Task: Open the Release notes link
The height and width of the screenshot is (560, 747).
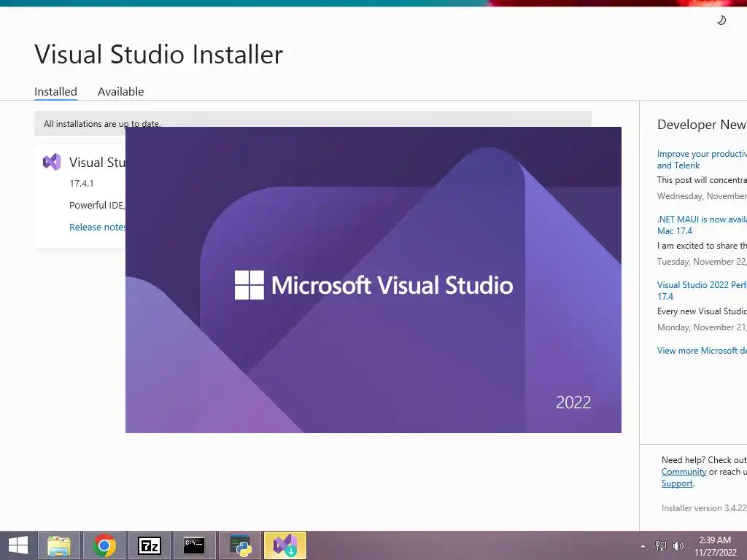Action: click(x=97, y=227)
